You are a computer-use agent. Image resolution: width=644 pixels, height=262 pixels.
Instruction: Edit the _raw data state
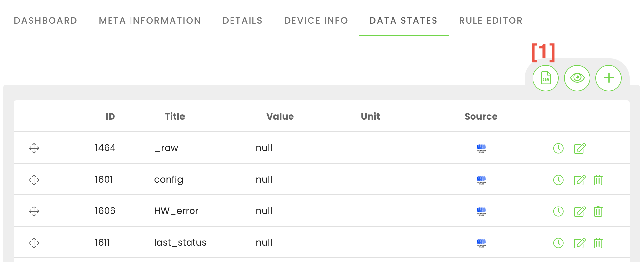point(579,148)
